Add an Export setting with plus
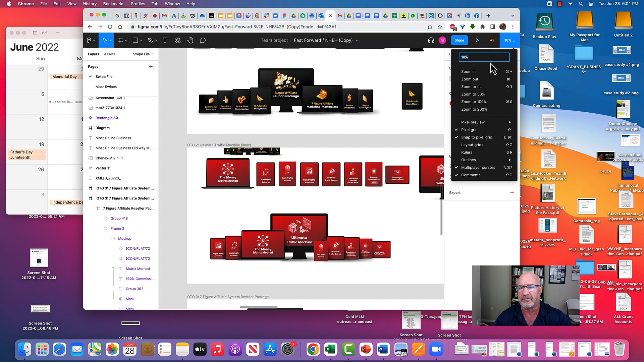 (x=512, y=192)
